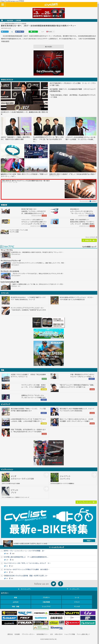Open Facebook from the follow us section
Screen dimensions: 99x644
pyautogui.click(x=60, y=584)
